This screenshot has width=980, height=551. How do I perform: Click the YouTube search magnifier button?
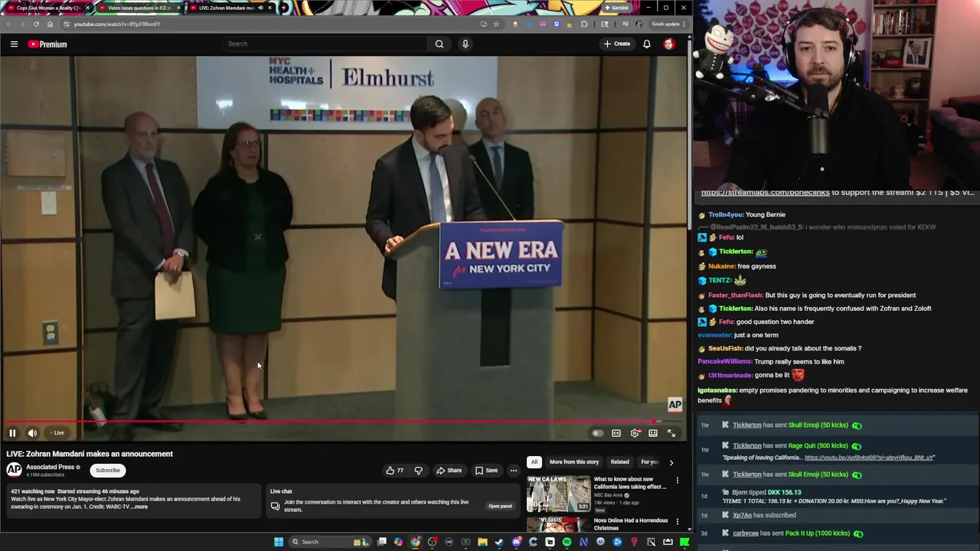(x=439, y=44)
